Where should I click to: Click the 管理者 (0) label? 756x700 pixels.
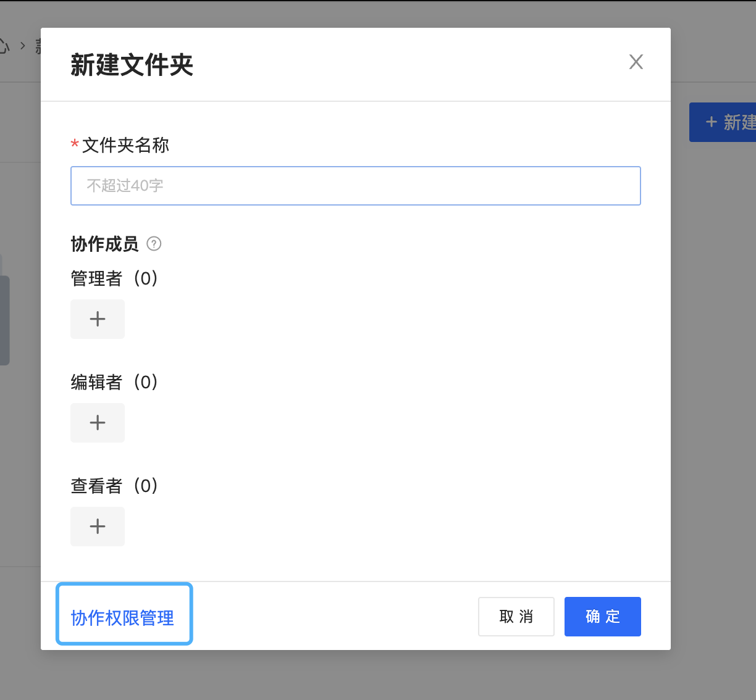coord(115,278)
